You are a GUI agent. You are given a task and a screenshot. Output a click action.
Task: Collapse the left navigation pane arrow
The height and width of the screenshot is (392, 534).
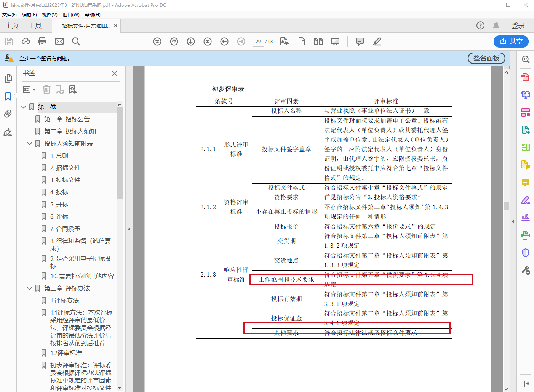[x=129, y=229]
